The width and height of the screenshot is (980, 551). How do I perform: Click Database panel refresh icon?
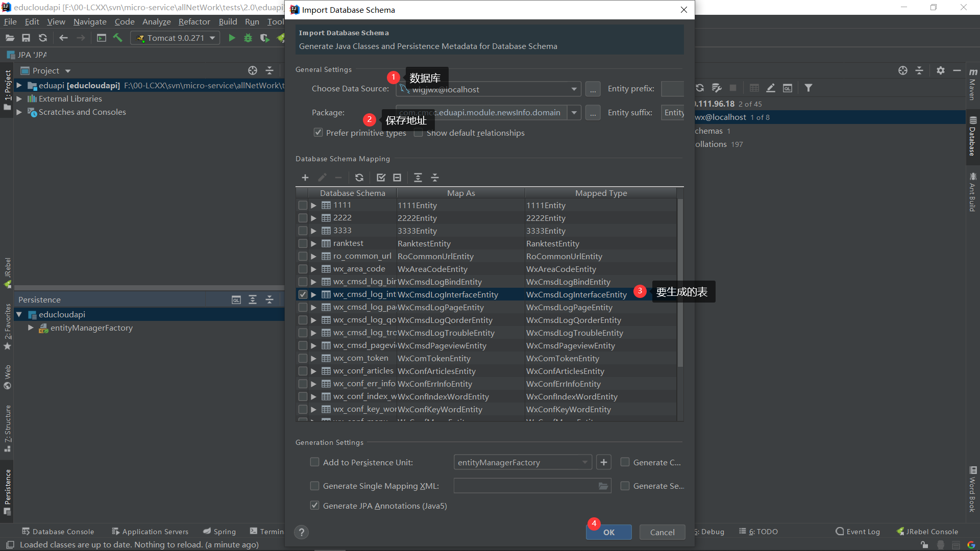pos(700,88)
